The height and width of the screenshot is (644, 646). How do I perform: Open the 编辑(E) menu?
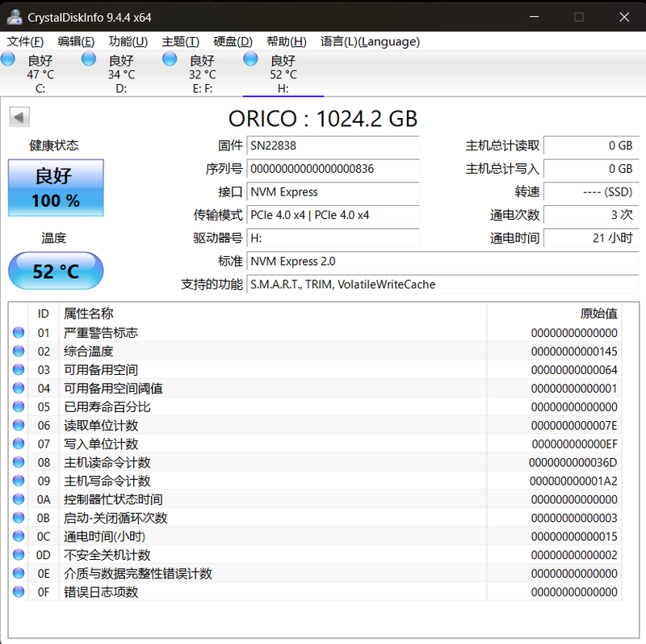(x=76, y=42)
